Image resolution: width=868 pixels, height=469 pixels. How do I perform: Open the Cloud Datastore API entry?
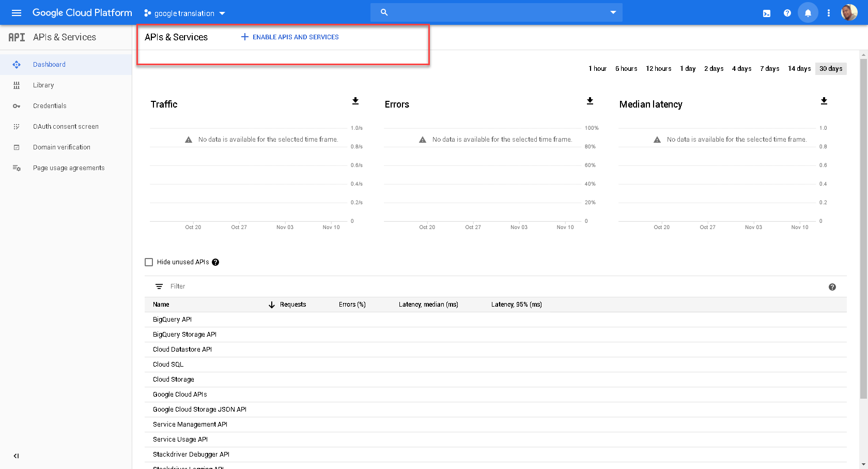[x=182, y=350]
